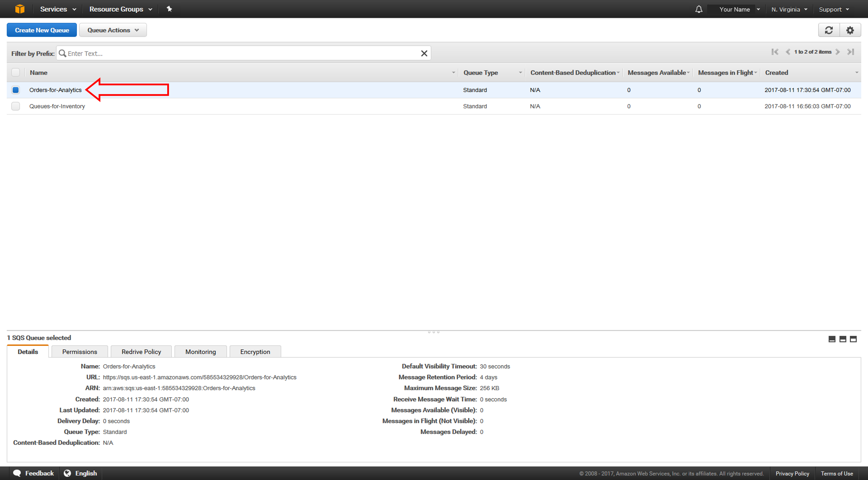Image resolution: width=868 pixels, height=480 pixels.
Task: Expand the Name column sort dropdown
Action: [450, 72]
